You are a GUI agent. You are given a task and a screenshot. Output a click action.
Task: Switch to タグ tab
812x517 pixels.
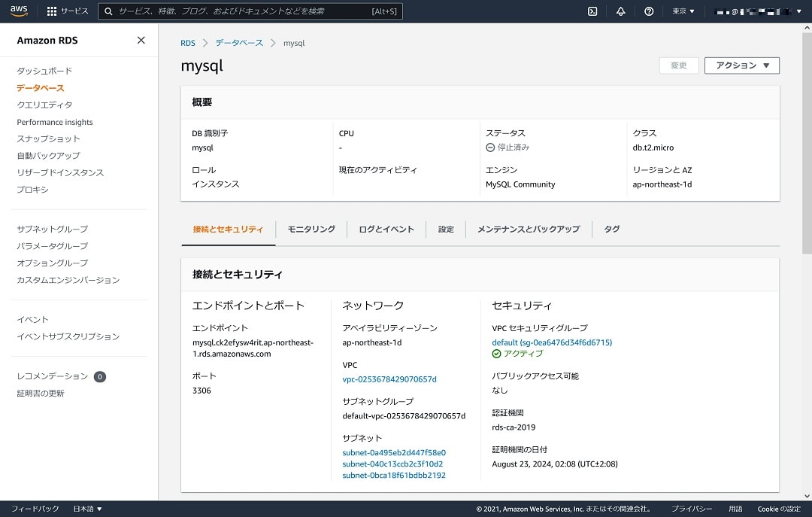coord(611,230)
